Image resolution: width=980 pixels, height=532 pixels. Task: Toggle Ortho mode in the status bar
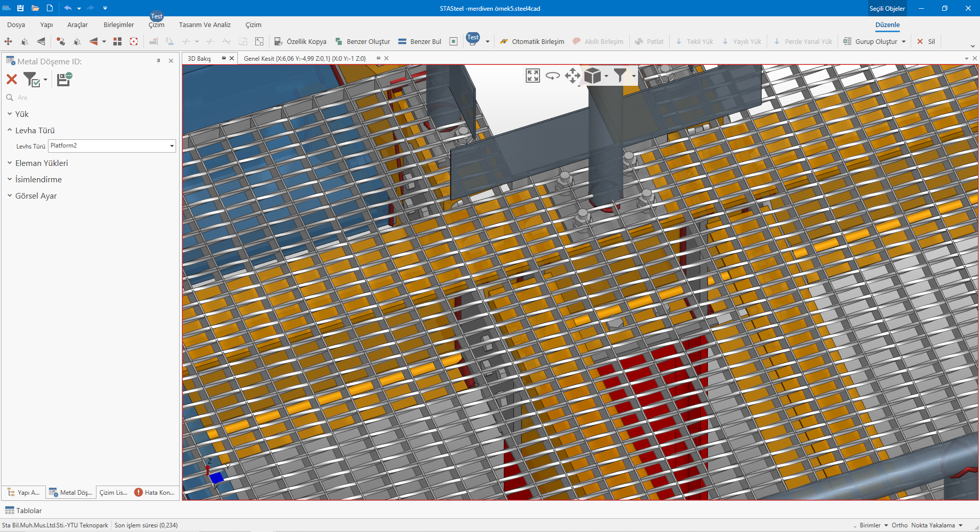point(899,525)
